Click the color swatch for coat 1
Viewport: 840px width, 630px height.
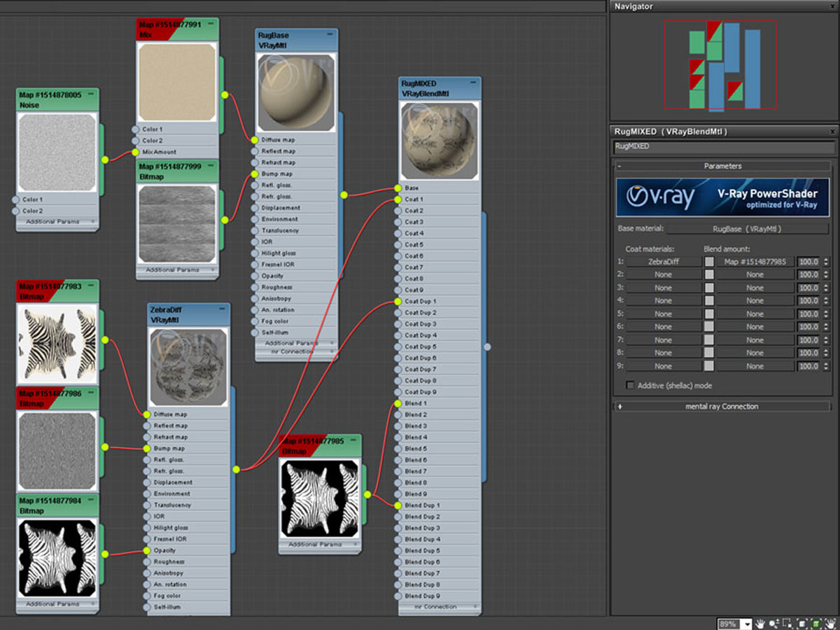pyautogui.click(x=709, y=262)
